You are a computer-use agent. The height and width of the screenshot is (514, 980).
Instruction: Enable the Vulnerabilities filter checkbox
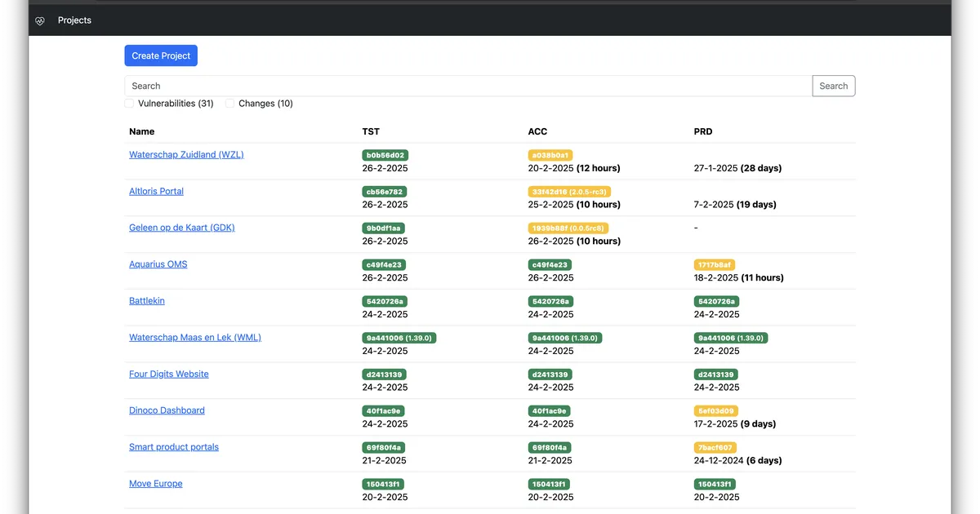tap(129, 104)
